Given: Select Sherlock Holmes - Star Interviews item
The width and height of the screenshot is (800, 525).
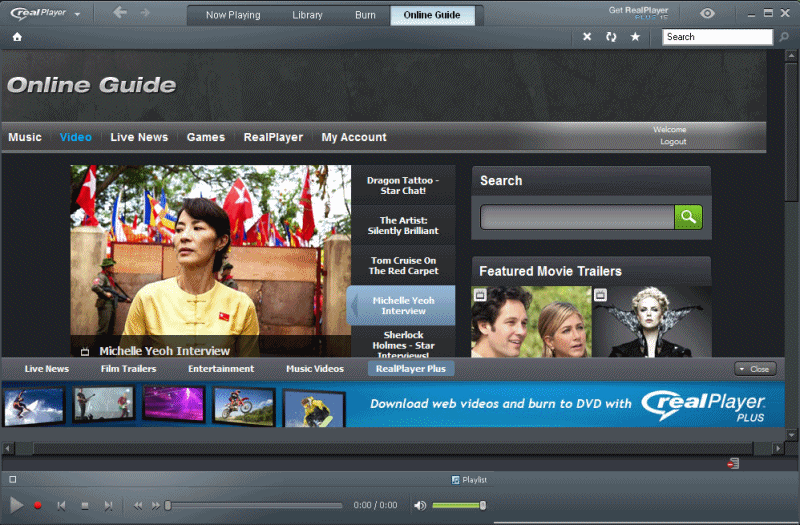Looking at the screenshot, I should coord(403,342).
